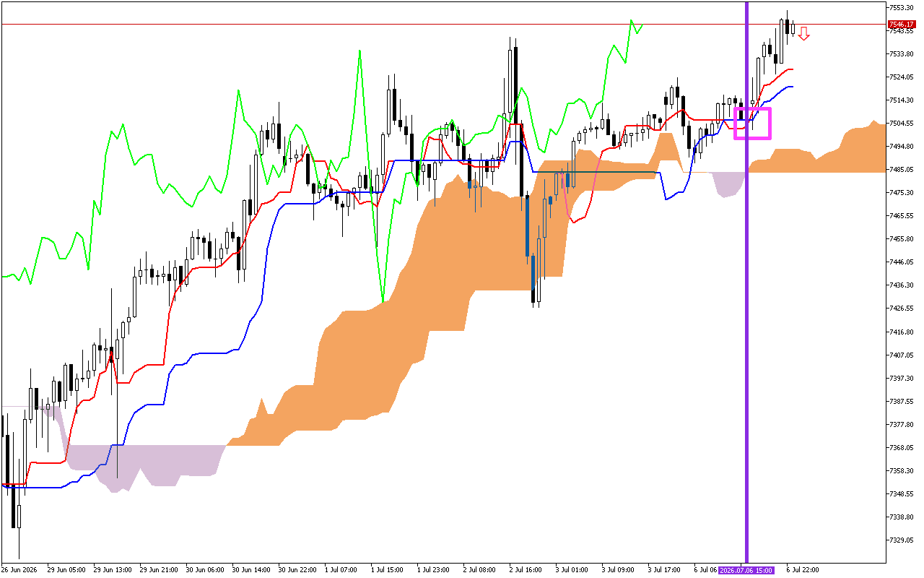This screenshot has height=578, width=924.
Task: Click price label 7426.55
Action: tap(902, 308)
